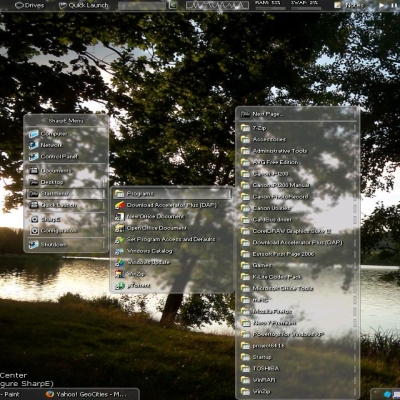Open Documents in the SharpE Menu

click(x=66, y=171)
